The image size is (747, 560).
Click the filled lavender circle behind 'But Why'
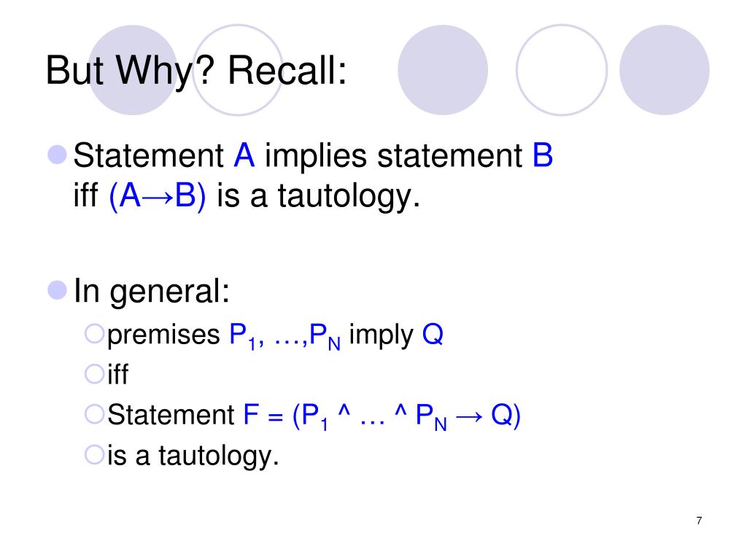click(x=133, y=70)
